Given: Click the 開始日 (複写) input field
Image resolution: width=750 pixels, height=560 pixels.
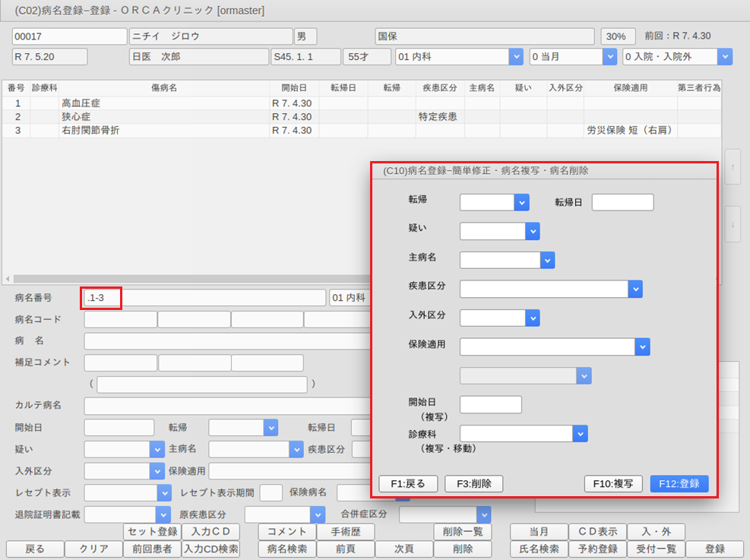Looking at the screenshot, I should 490,404.
